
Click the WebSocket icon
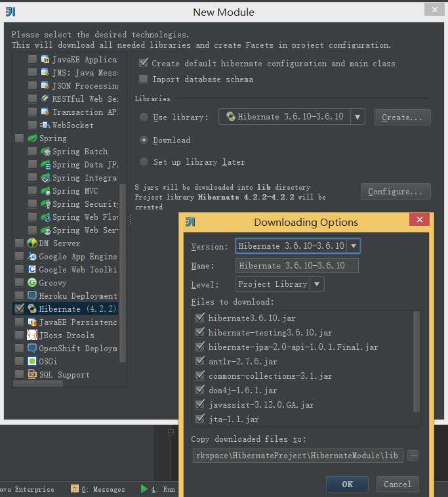[45, 125]
